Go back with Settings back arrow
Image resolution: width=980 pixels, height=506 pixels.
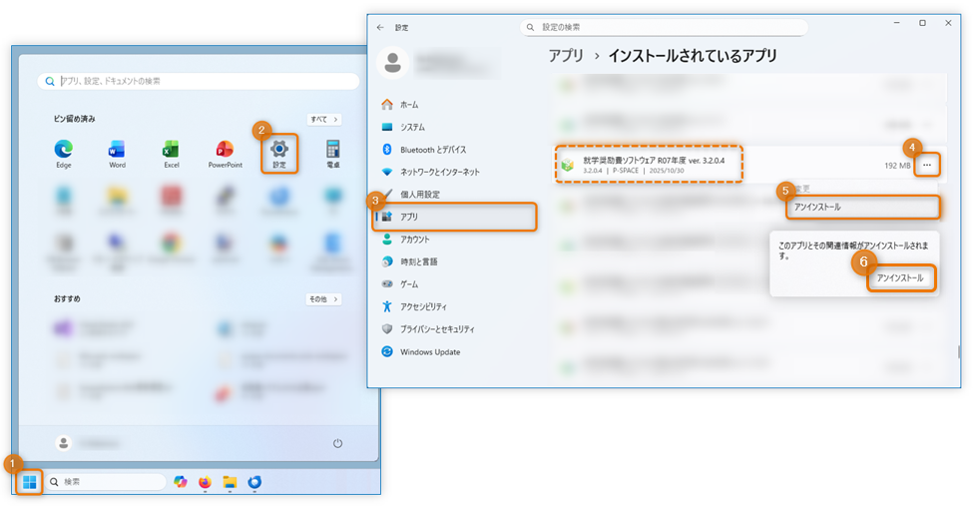pos(380,28)
